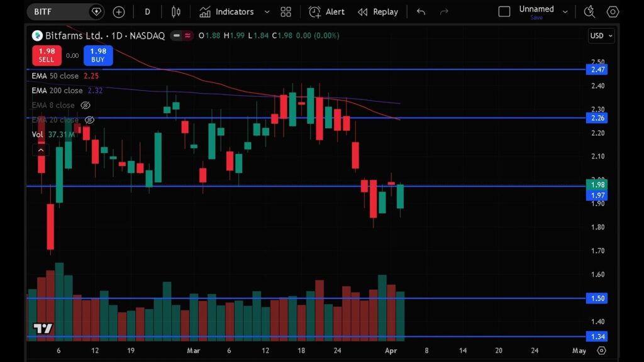
Task: Collapse the indicator legend with chevron
Action: click(41, 150)
